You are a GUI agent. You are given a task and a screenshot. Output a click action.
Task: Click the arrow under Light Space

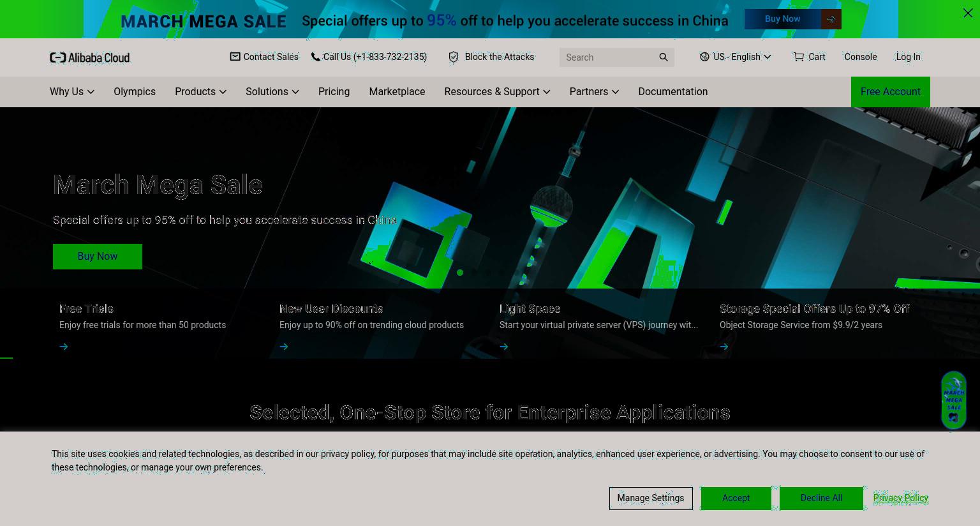pos(504,347)
